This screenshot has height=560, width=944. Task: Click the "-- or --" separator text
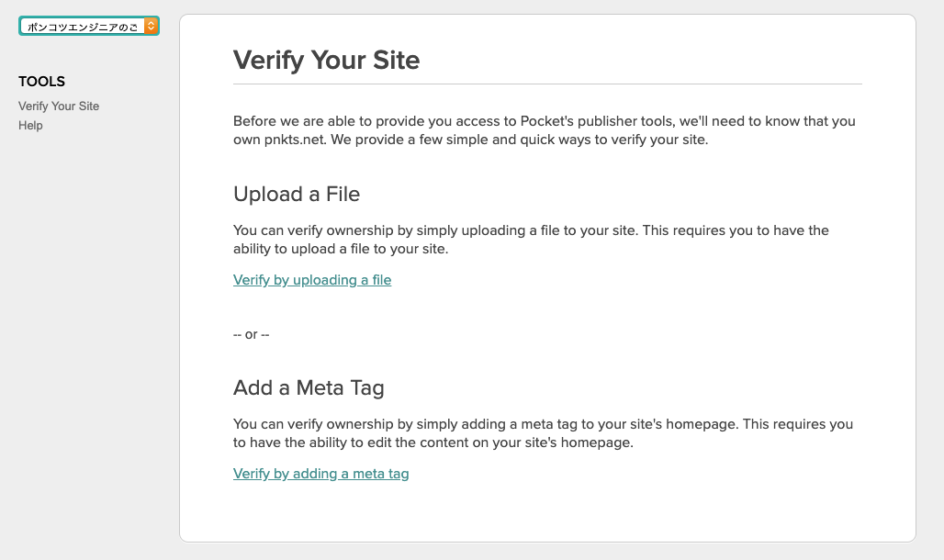(251, 334)
